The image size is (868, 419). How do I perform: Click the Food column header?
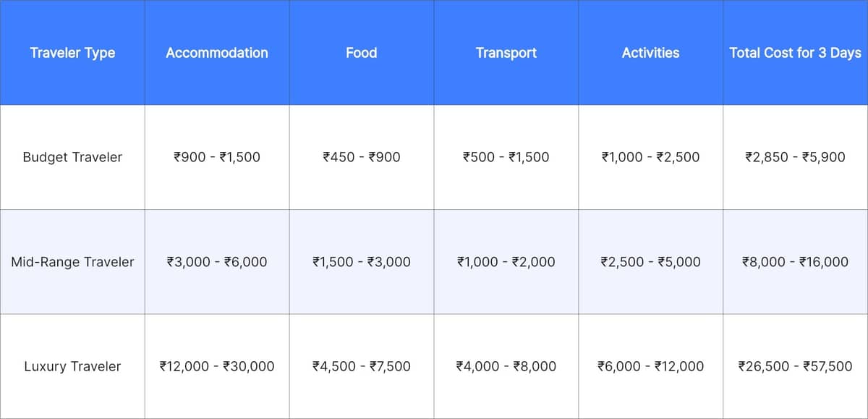[x=362, y=53]
